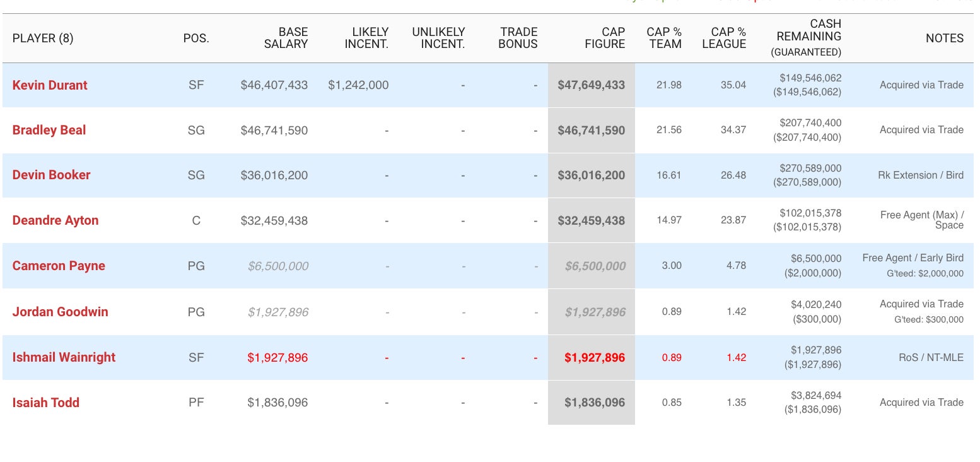Image resolution: width=980 pixels, height=462 pixels.
Task: Click the Bradley Beal player link
Action: point(49,130)
